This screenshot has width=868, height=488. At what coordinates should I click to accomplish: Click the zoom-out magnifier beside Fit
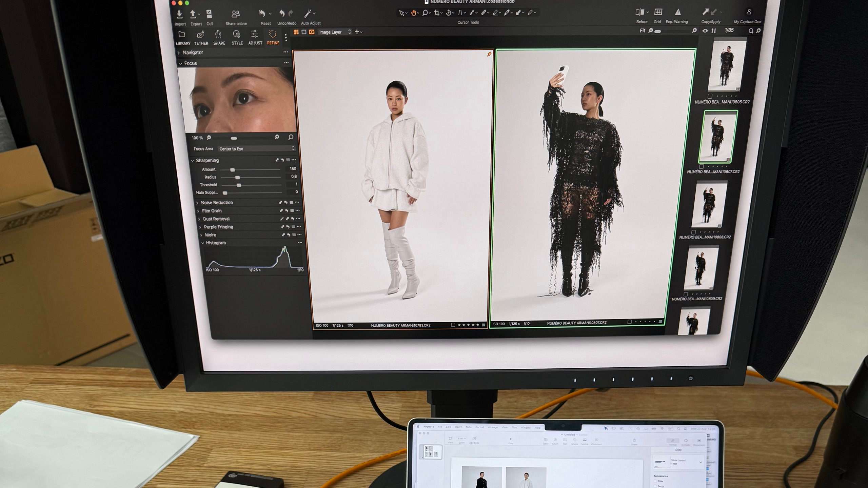pyautogui.click(x=651, y=31)
